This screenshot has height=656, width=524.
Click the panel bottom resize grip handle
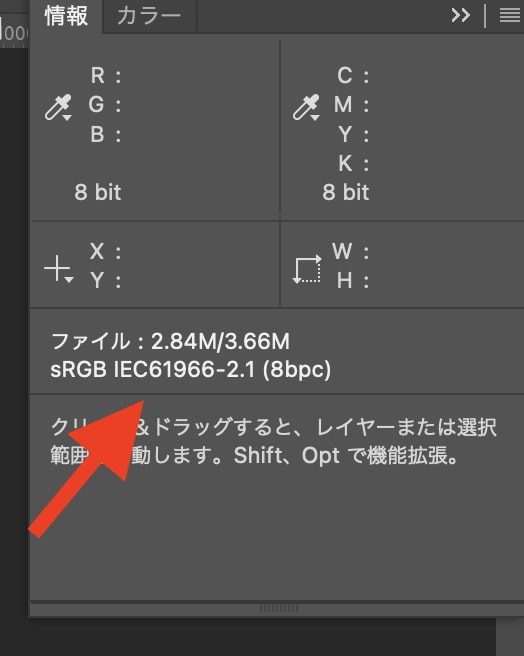(278, 608)
